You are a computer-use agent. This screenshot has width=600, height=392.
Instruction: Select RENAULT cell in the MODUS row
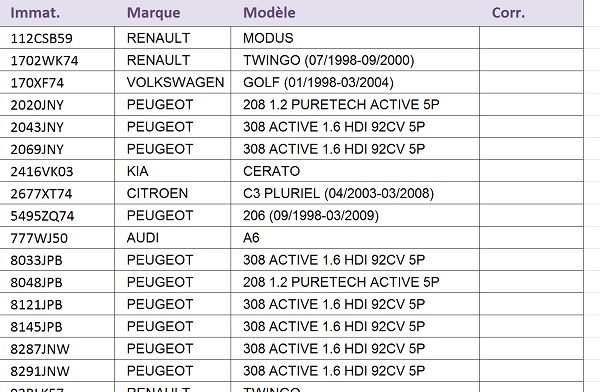[173, 38]
